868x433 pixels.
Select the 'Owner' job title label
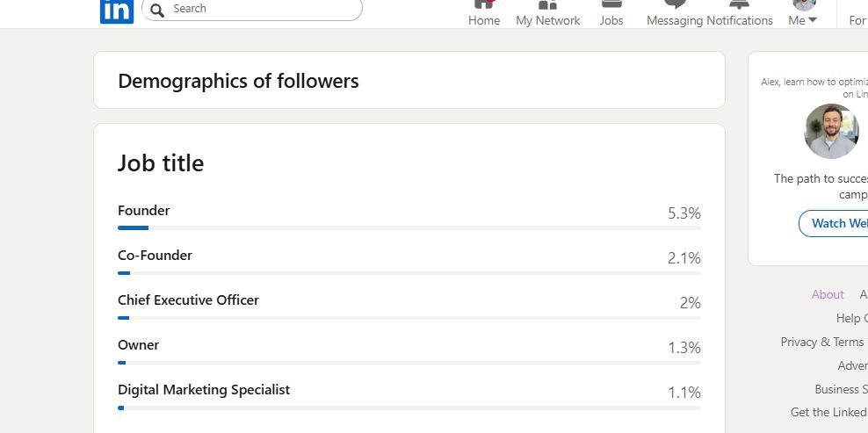click(x=139, y=345)
